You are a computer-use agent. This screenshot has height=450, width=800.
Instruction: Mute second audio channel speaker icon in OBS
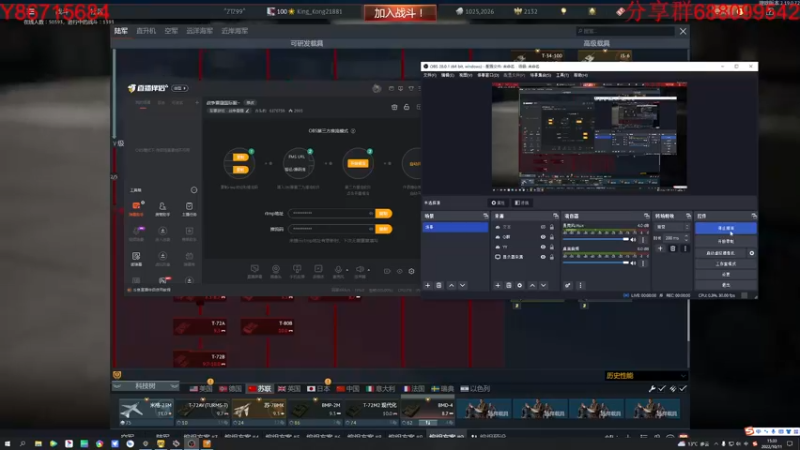(x=633, y=263)
